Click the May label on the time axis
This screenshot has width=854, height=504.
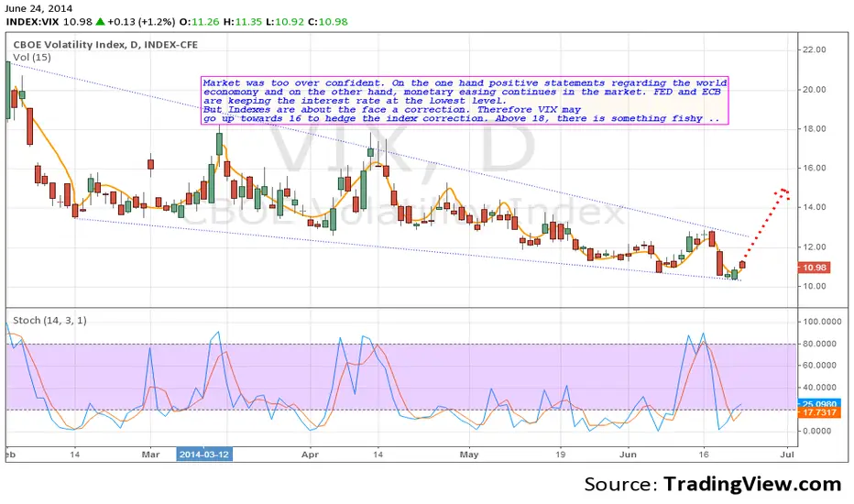pos(469,455)
